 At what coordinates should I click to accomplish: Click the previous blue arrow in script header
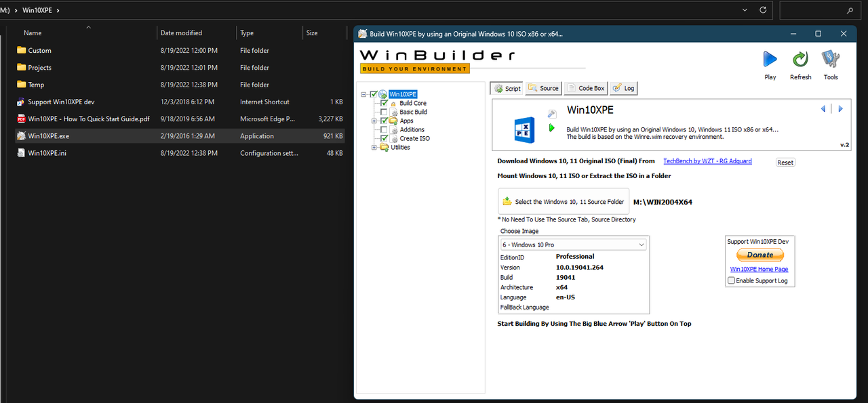click(x=823, y=108)
